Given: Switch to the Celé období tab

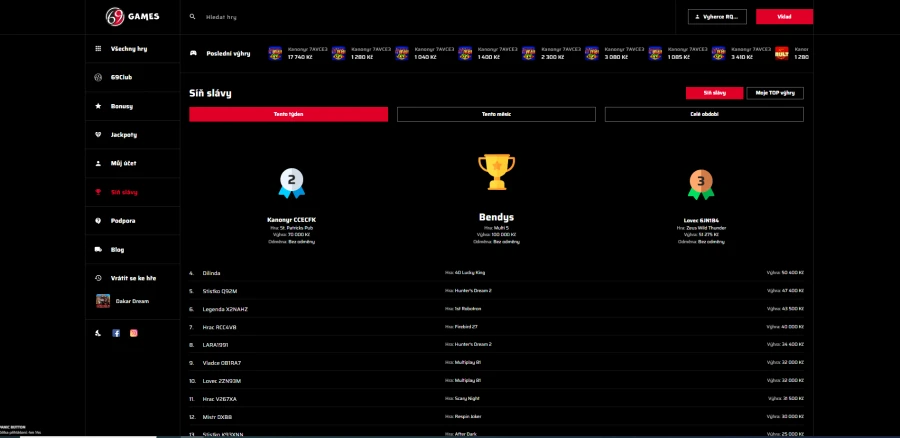Looking at the screenshot, I should [704, 114].
